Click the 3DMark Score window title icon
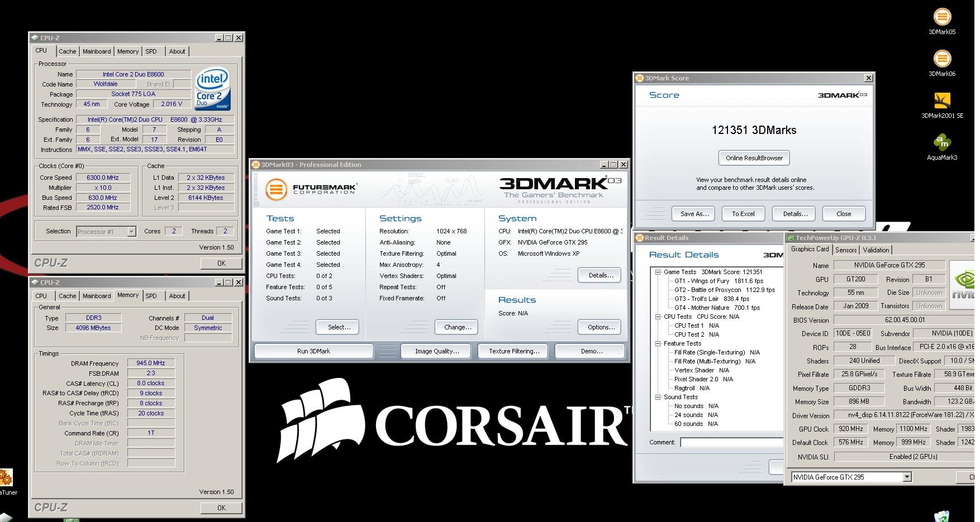980x522 pixels. coord(640,78)
